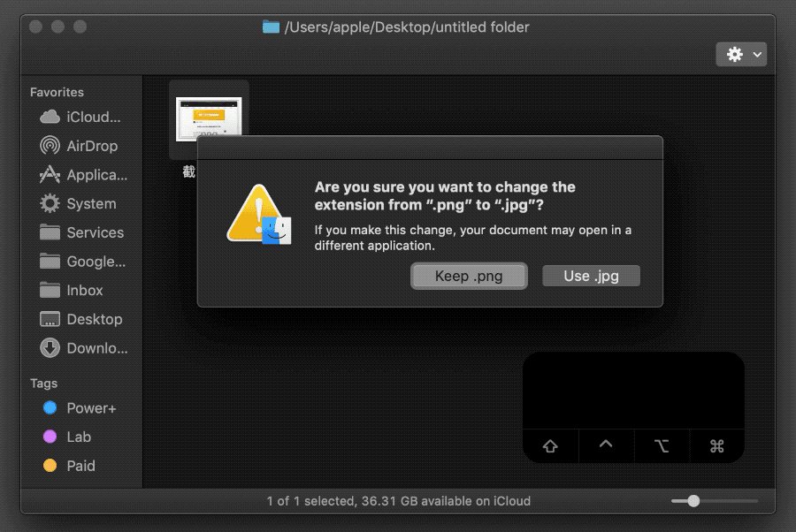Open the Services folder icon
This screenshot has height=532, width=796.
pos(50,232)
